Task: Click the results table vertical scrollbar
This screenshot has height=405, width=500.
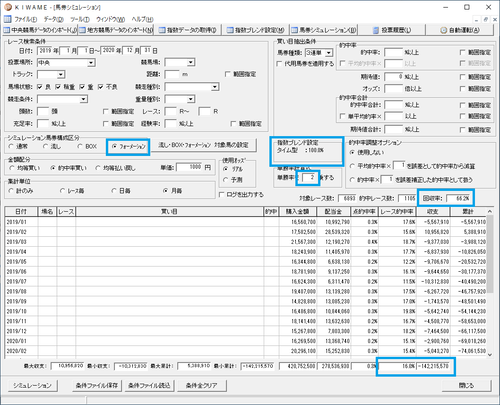Action: (x=490, y=284)
